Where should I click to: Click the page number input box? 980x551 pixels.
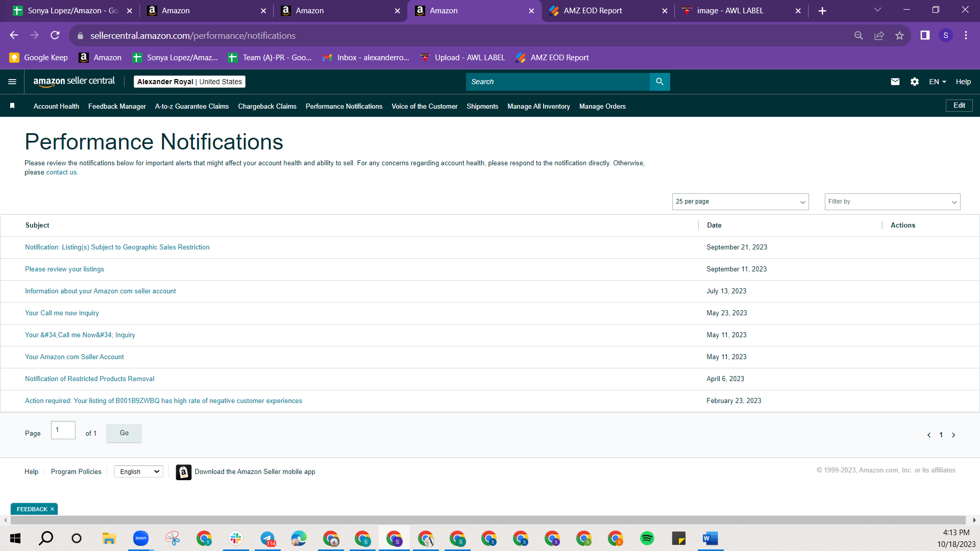[63, 430]
